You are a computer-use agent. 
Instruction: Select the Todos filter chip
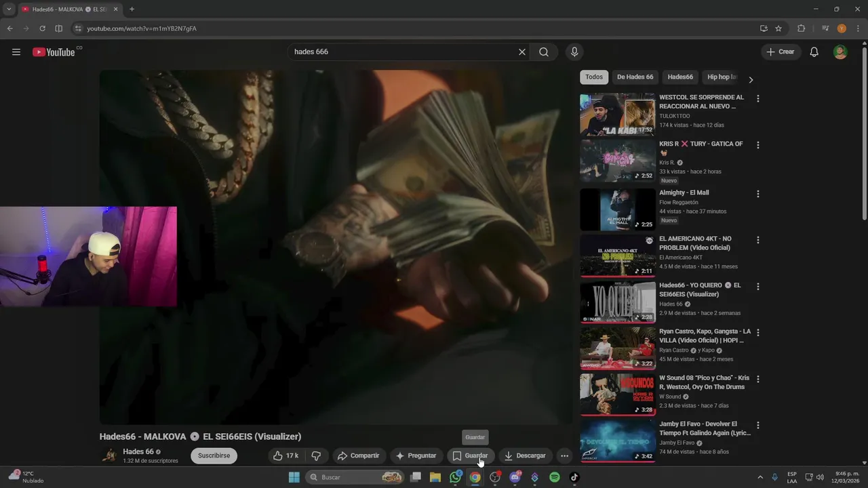click(594, 77)
